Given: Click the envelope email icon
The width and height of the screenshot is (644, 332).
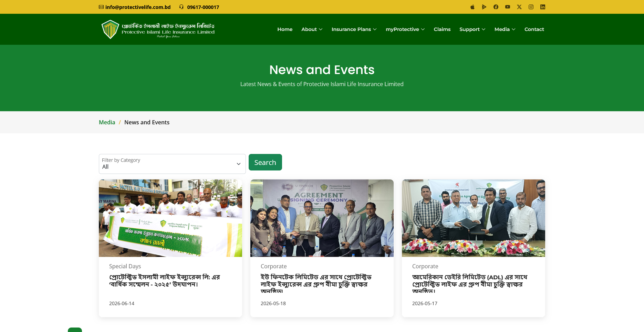Looking at the screenshot, I should pyautogui.click(x=101, y=7).
